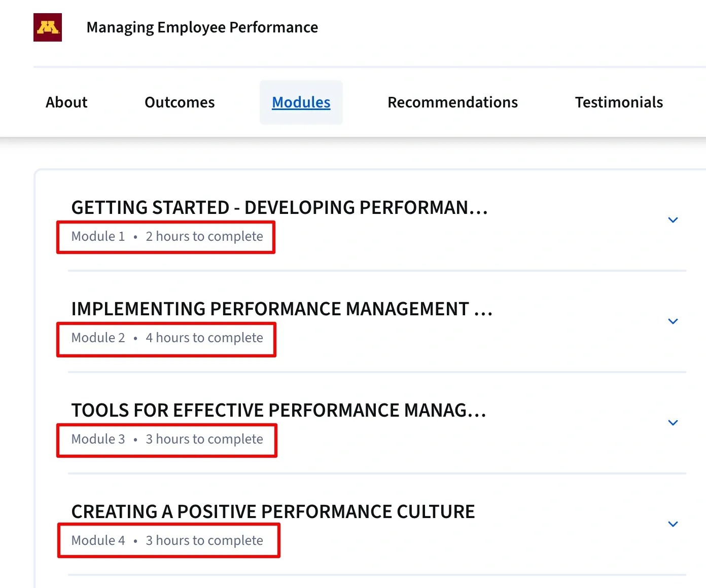
Task: Open the Testimonials tab
Action: [x=619, y=102]
